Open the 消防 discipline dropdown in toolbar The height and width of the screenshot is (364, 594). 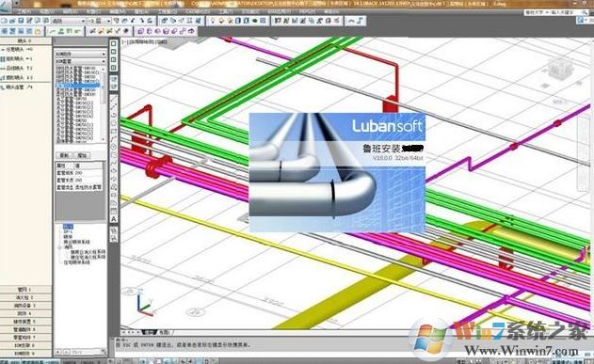tap(69, 21)
